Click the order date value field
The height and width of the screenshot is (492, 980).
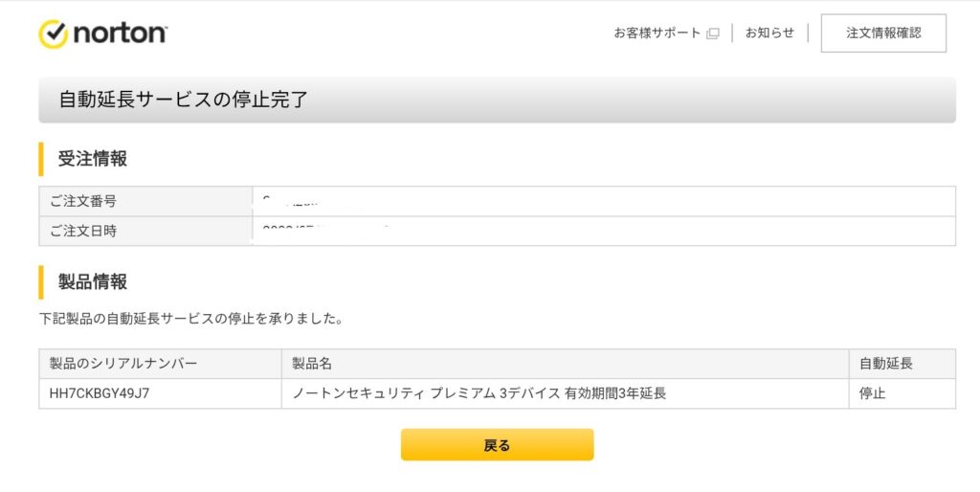coord(603,231)
